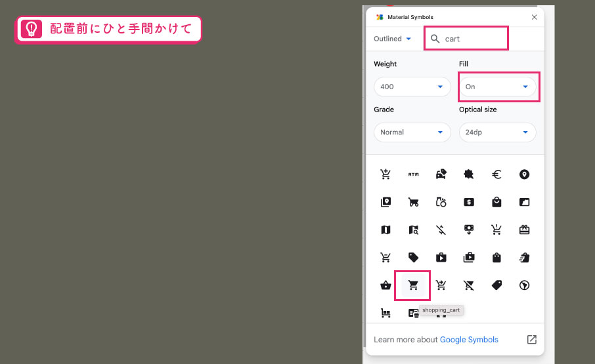Pick the shopping bag with handle icon
Image resolution: width=595 pixels, height=364 pixels.
click(x=496, y=202)
